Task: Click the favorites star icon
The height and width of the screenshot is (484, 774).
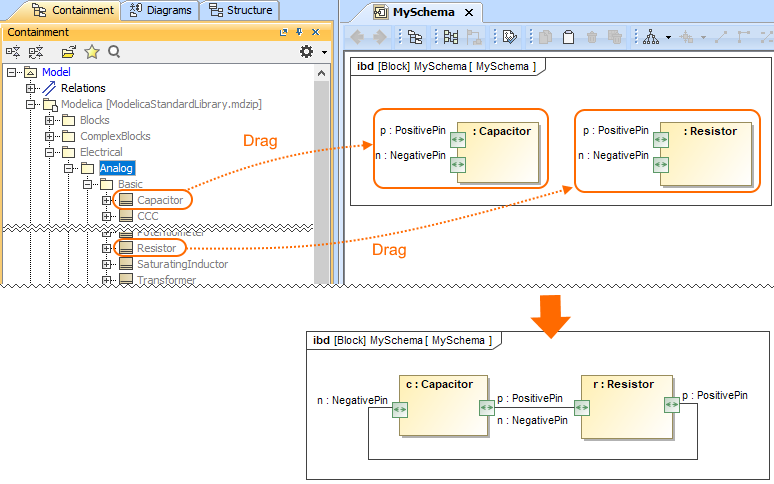Action: point(91,52)
